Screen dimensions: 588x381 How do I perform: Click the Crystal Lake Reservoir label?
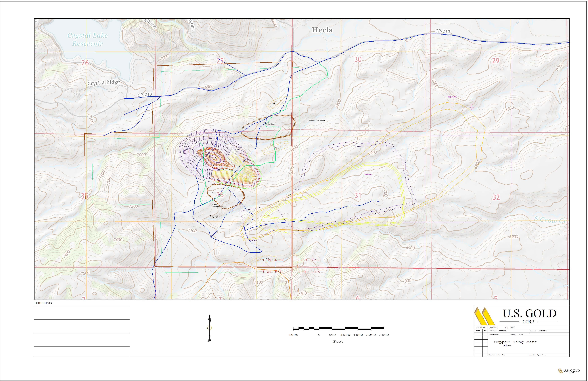[x=88, y=40]
